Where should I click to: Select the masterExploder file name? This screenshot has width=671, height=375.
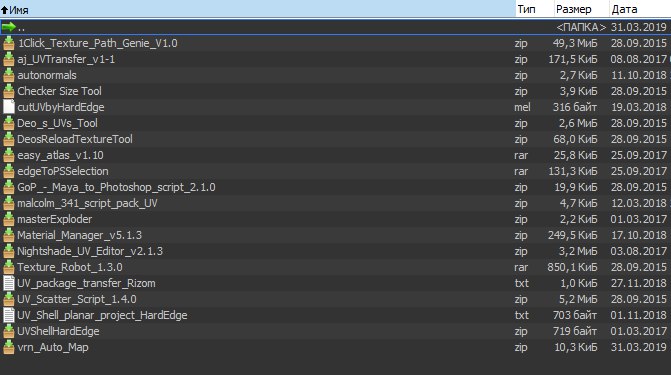55,219
